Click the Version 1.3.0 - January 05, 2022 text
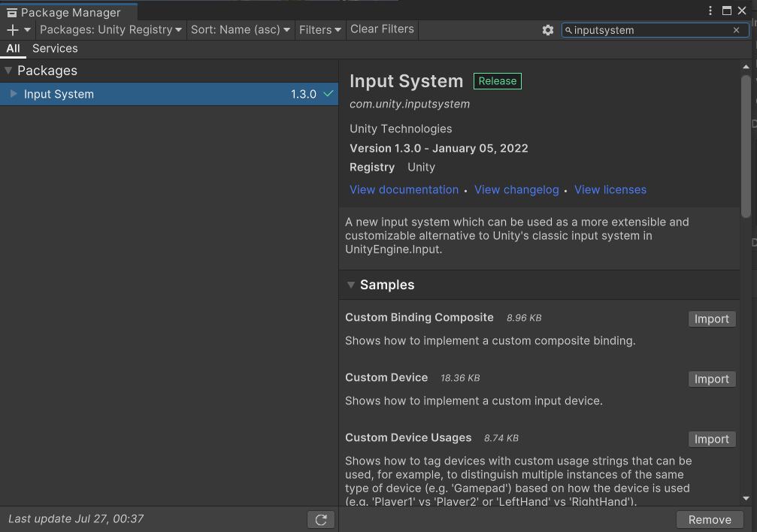 coord(439,148)
